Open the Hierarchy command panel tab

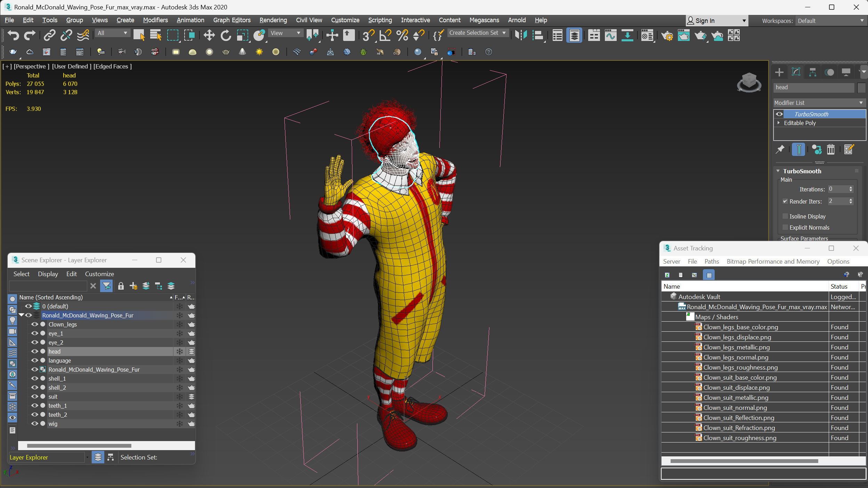[x=812, y=72]
